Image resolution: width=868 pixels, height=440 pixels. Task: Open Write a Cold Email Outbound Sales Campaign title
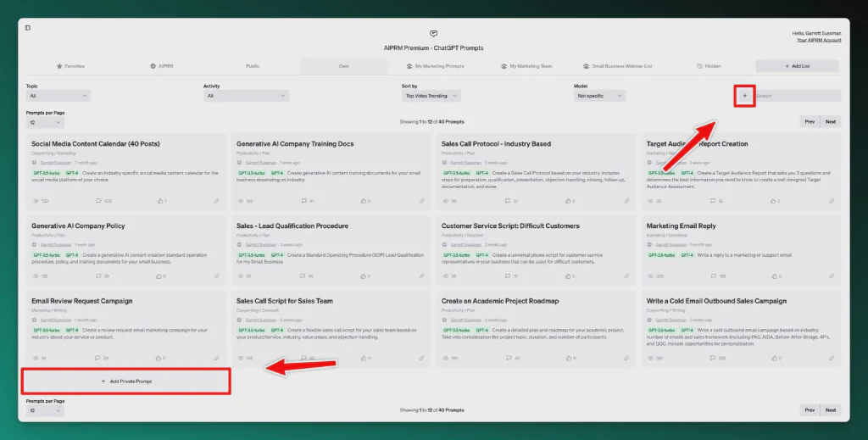(x=716, y=301)
